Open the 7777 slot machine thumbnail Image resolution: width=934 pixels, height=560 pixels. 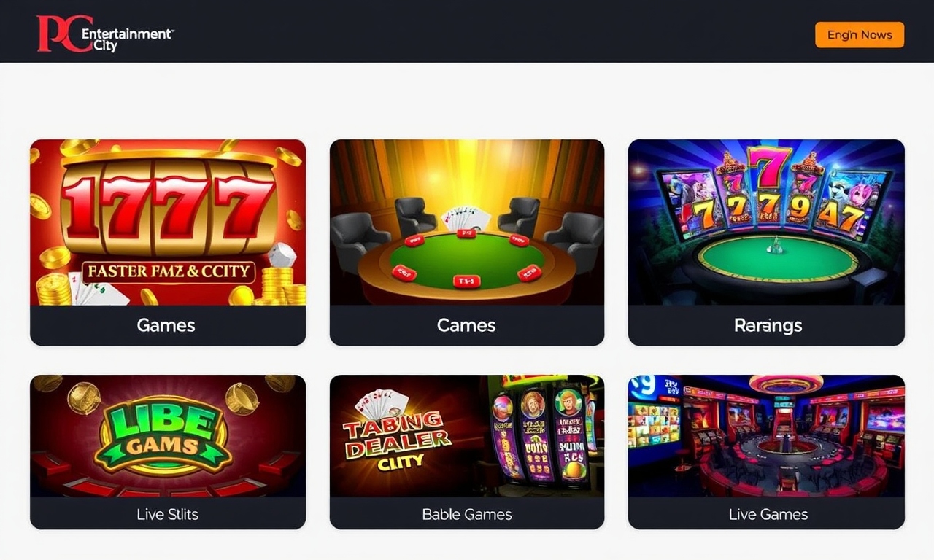pos(168,222)
